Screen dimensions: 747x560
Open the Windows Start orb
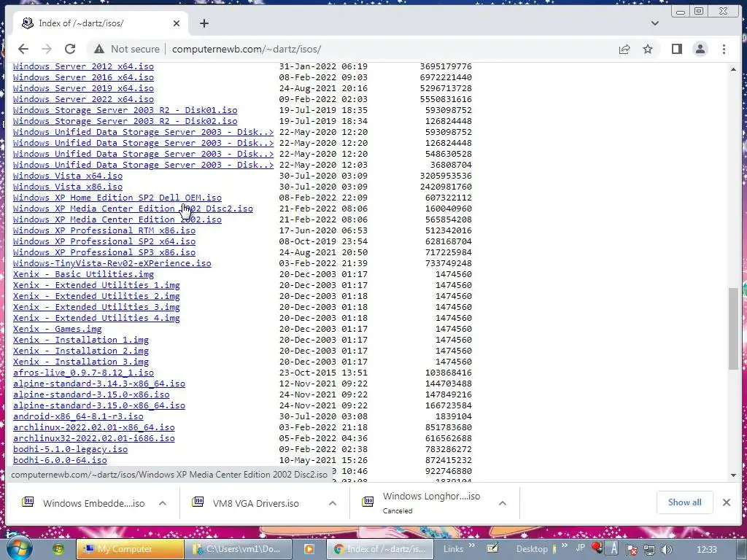pyautogui.click(x=19, y=548)
